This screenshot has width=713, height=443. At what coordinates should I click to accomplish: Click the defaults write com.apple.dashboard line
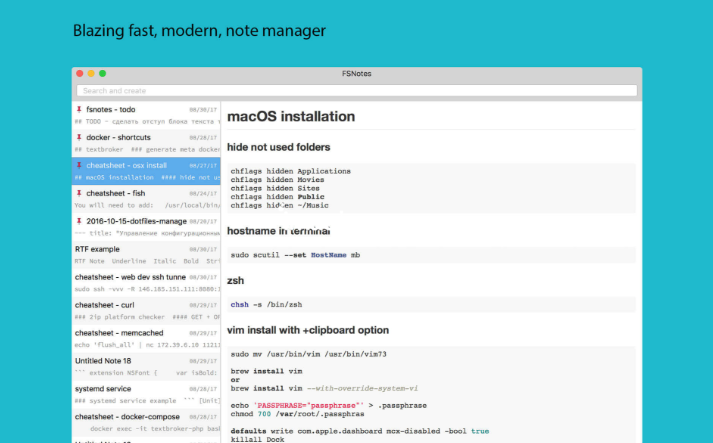[360, 431]
